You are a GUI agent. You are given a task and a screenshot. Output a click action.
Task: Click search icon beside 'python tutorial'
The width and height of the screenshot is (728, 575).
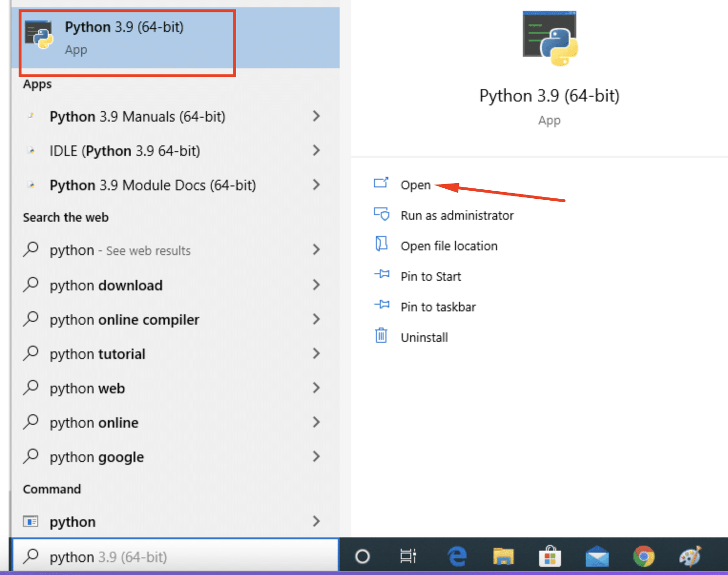(31, 353)
